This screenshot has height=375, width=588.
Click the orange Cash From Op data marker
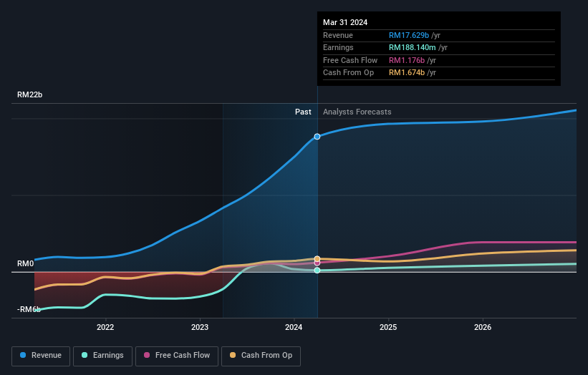(317, 259)
